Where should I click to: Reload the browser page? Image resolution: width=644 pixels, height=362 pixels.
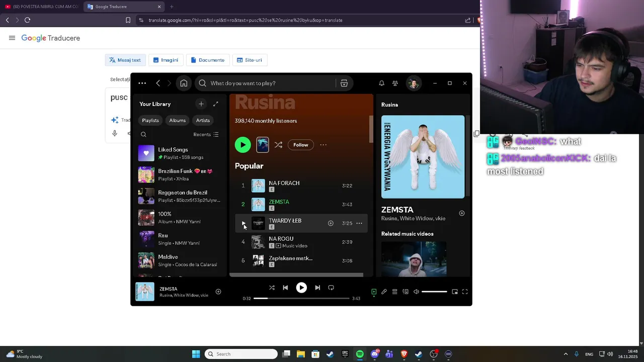click(27, 20)
